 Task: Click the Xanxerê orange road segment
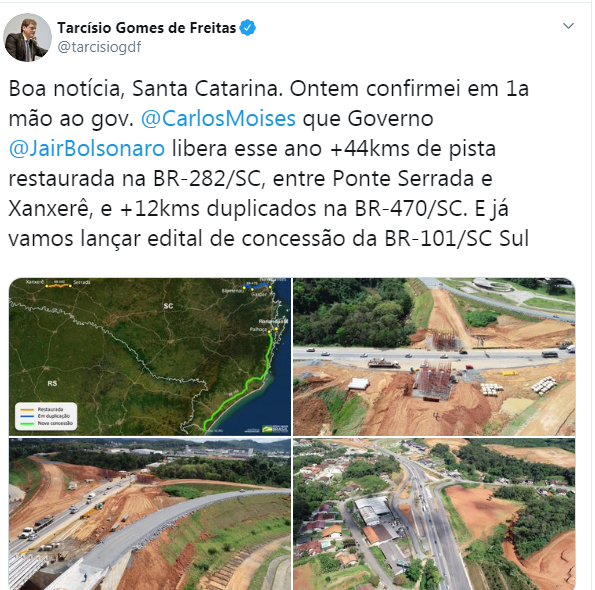click(x=59, y=285)
